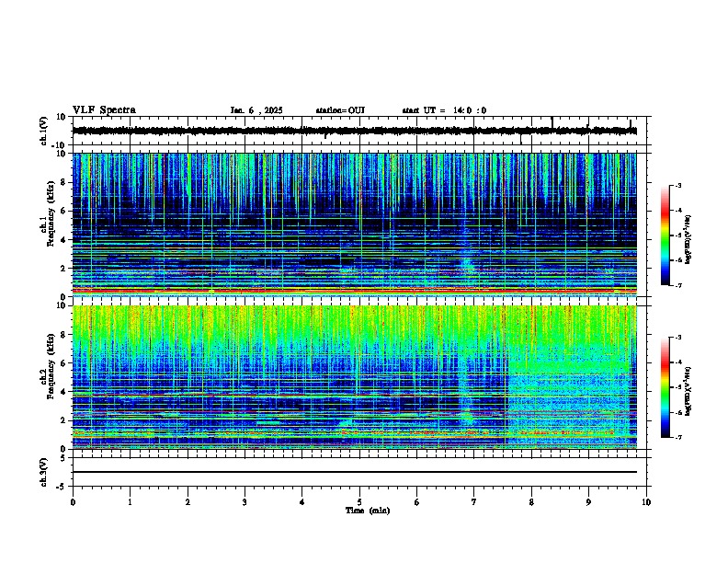Click the '5' tick on ch.3(V) axis

point(64,457)
